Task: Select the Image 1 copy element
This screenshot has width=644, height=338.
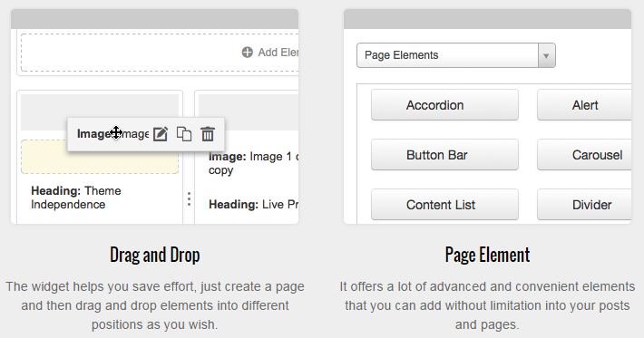Action: coord(253,163)
